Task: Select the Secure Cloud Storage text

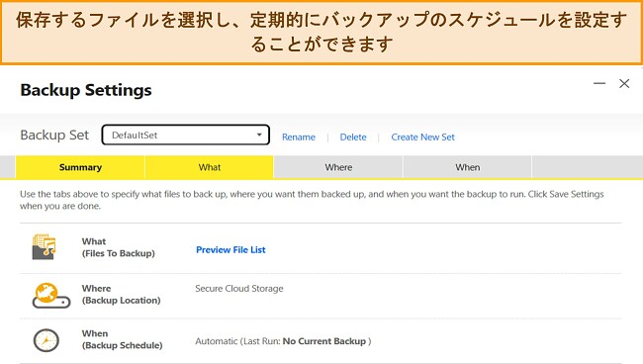Action: click(239, 288)
